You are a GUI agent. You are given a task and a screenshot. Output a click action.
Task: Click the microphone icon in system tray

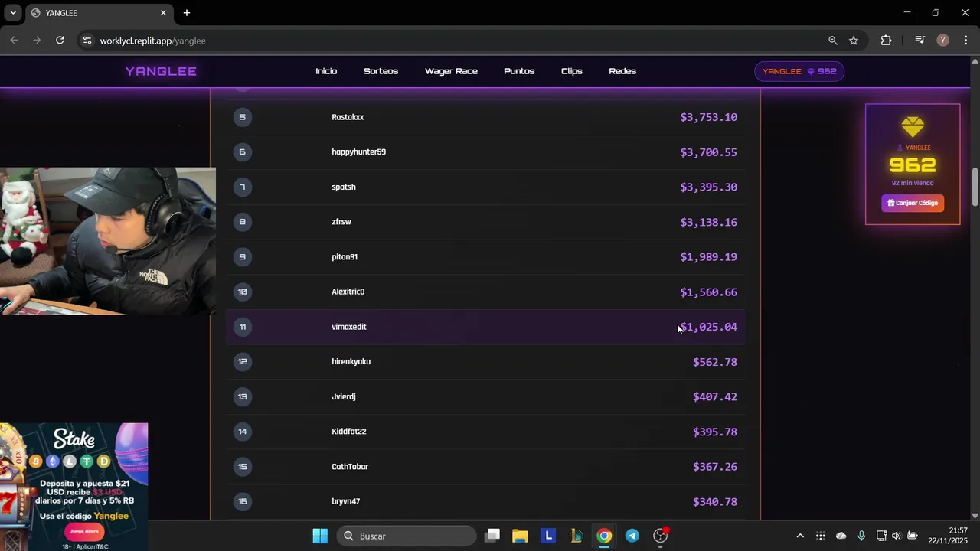pos(861,536)
